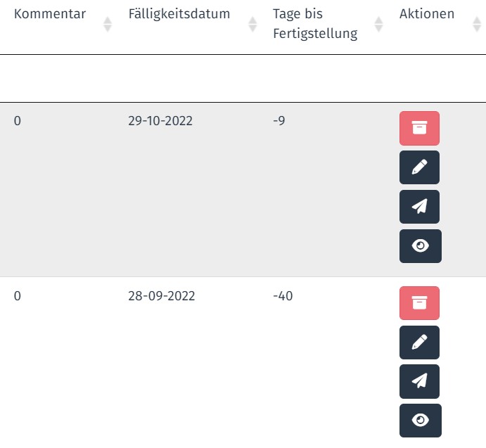The width and height of the screenshot is (486, 448).
Task: Send the task due 28-09-2022
Action: click(419, 381)
